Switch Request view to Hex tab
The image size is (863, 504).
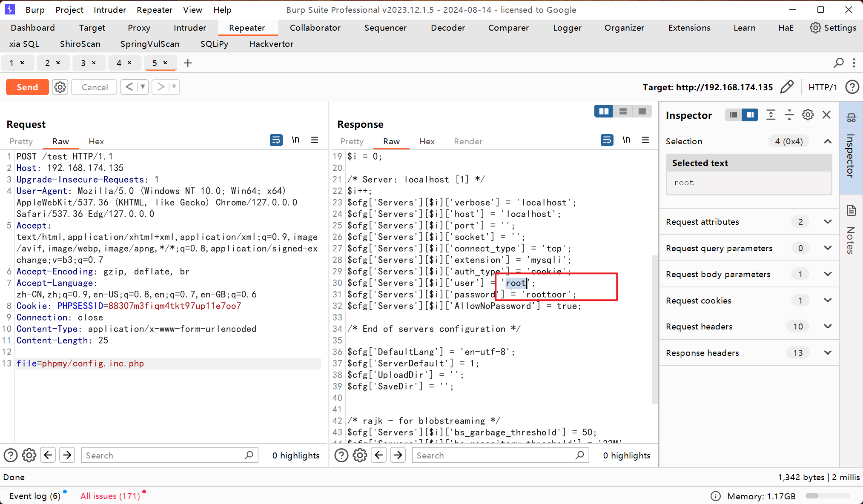click(96, 141)
